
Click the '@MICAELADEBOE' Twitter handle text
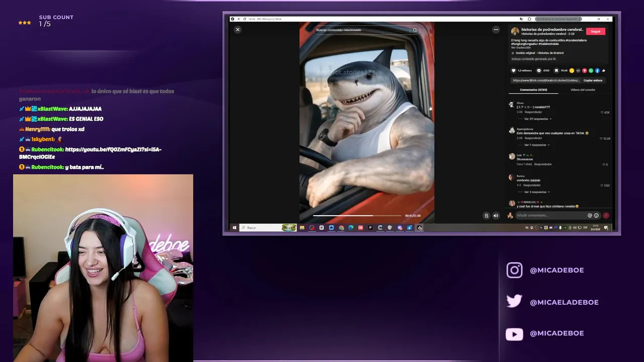point(564,302)
